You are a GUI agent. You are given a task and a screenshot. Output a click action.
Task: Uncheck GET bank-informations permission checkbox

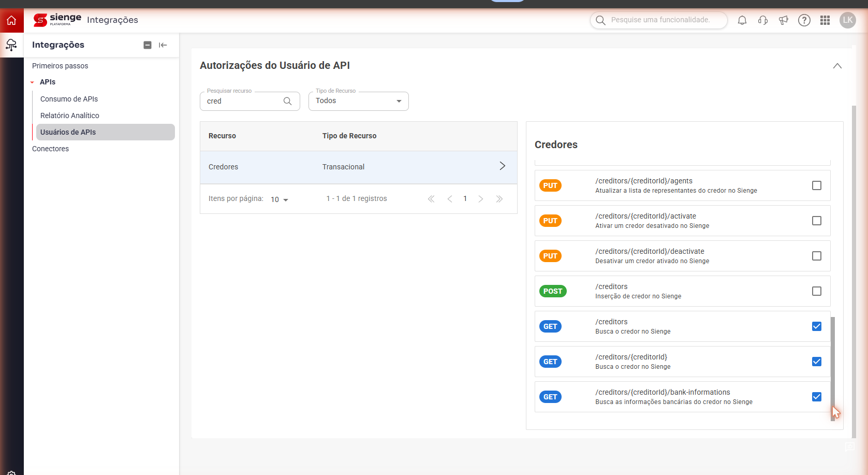click(817, 397)
